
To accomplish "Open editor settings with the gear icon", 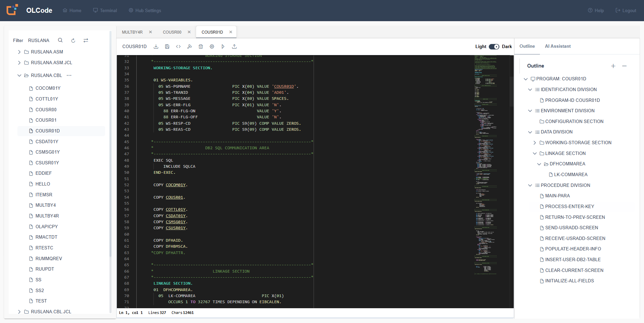I will [212, 46].
